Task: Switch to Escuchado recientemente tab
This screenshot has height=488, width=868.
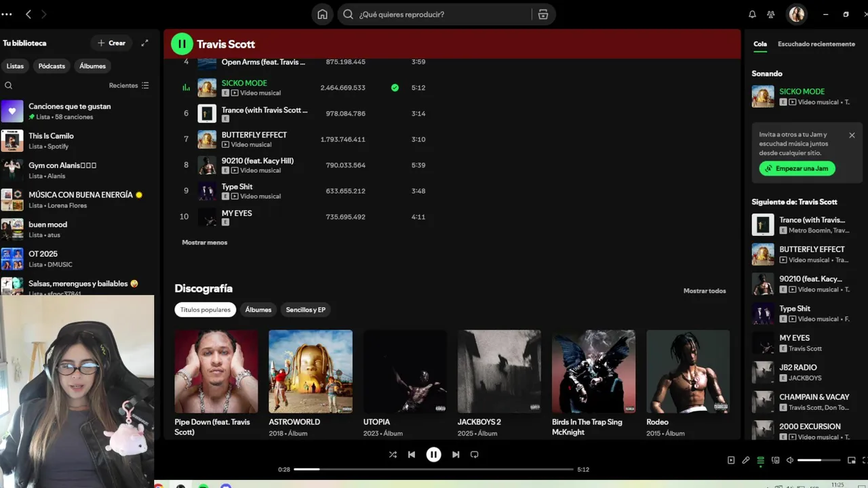Action: pyautogui.click(x=816, y=44)
